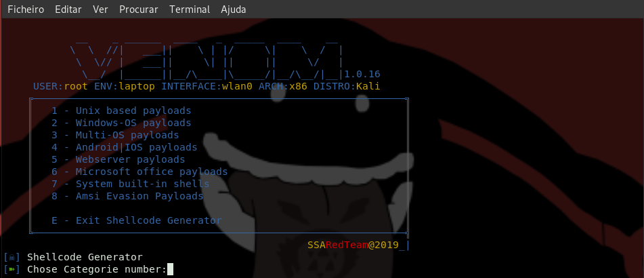
Task: Select Multi-OS payloads entry
Action: [115, 135]
